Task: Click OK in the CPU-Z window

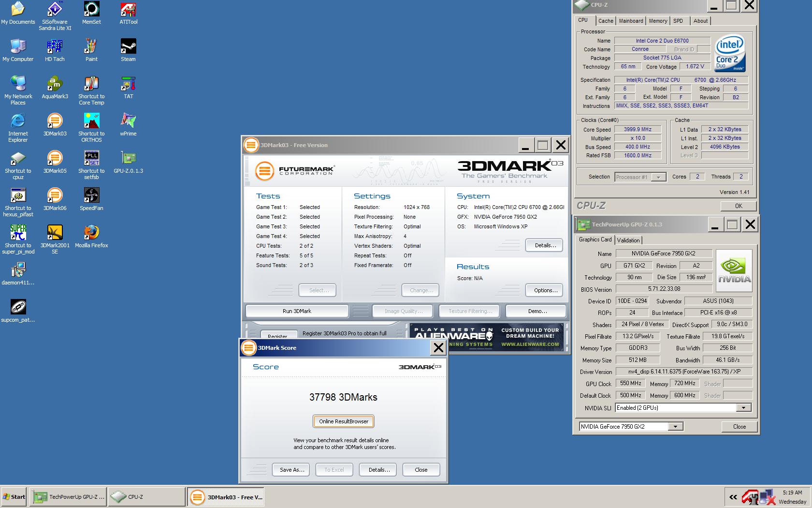Action: [x=738, y=206]
